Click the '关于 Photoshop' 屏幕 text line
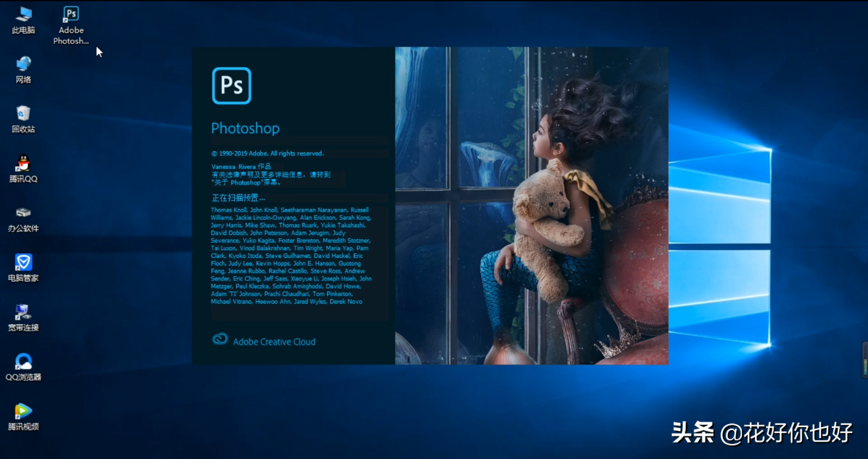 (246, 183)
